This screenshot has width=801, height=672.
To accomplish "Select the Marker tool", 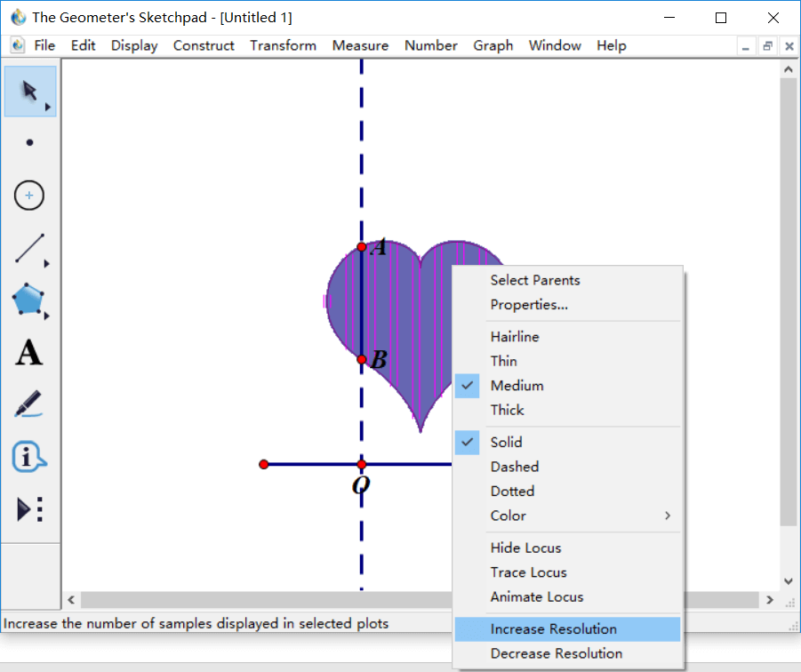I will 29,404.
